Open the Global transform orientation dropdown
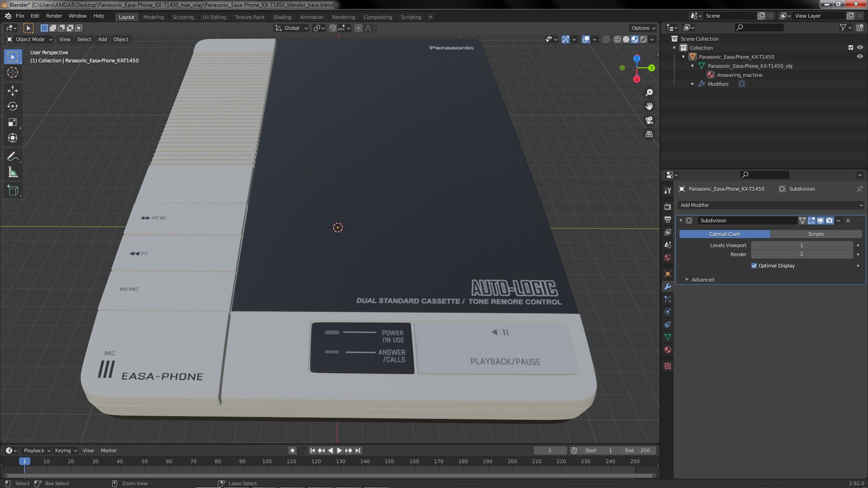The image size is (868, 488). (292, 28)
